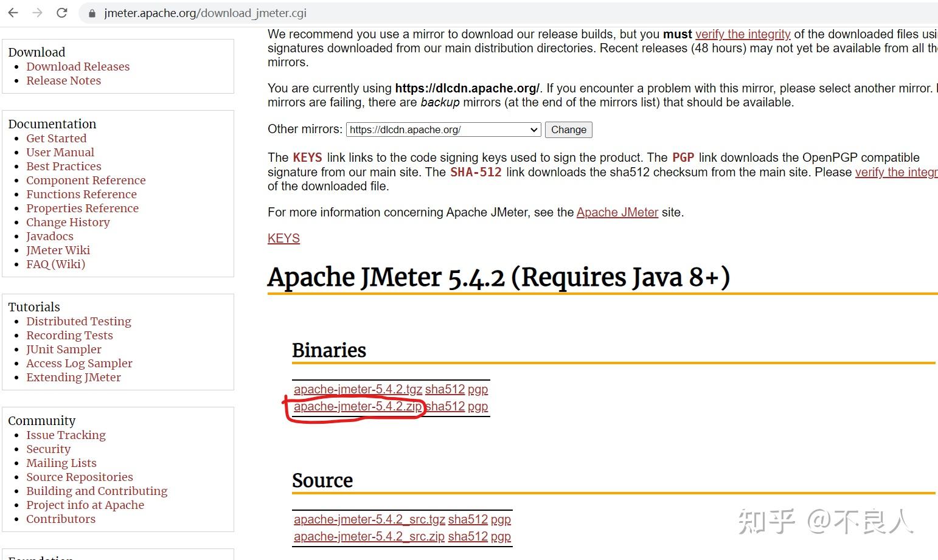This screenshot has height=560, width=938.
Task: Download apache-jmeter-5.4.2_src.zip source
Action: [x=369, y=537]
